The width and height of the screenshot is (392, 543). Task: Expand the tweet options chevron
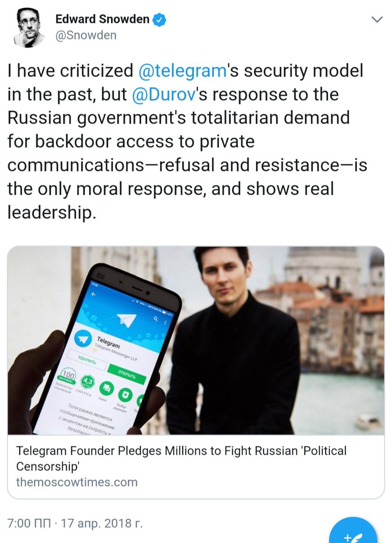pyautogui.click(x=376, y=19)
